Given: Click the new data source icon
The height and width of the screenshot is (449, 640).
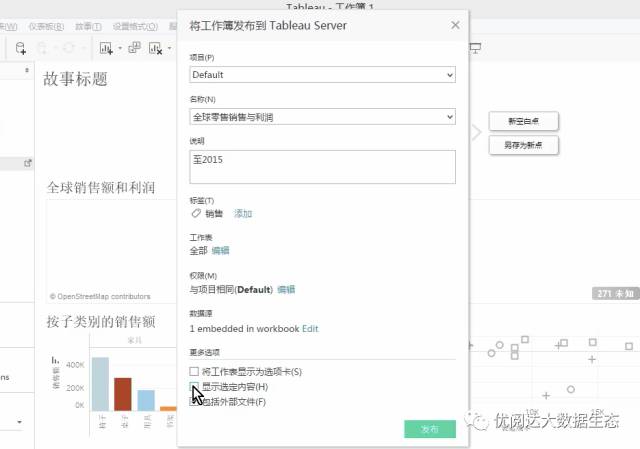Looking at the screenshot, I should tap(21, 47).
